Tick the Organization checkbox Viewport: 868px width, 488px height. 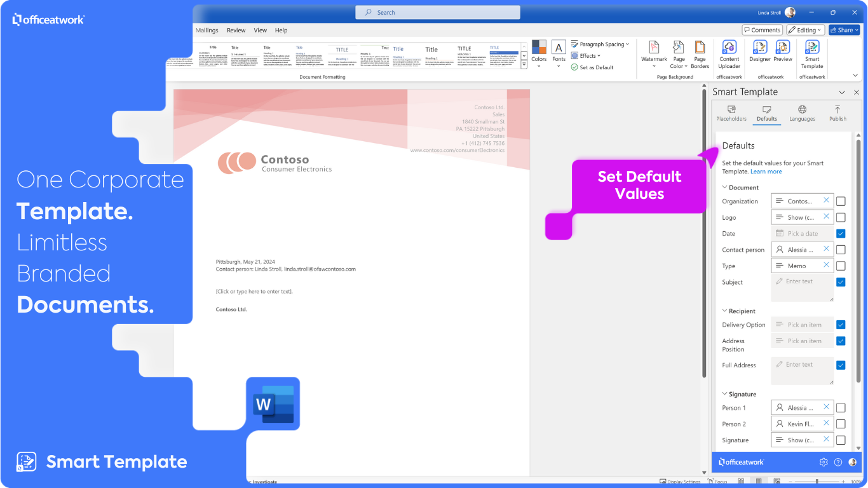point(841,201)
